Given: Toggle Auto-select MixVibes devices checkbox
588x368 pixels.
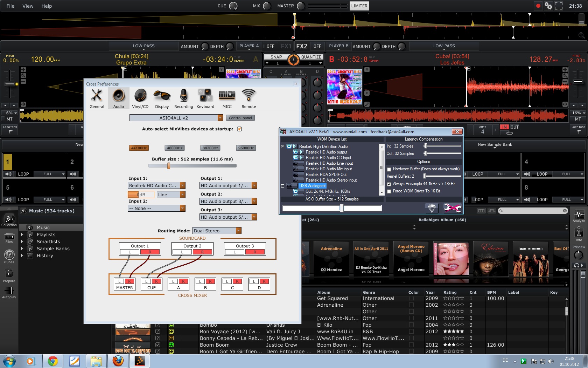Looking at the screenshot, I should [239, 129].
